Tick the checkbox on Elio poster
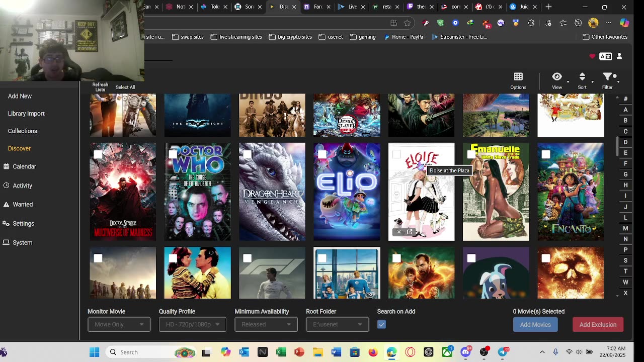Image resolution: width=644 pixels, height=362 pixels. [x=322, y=154]
